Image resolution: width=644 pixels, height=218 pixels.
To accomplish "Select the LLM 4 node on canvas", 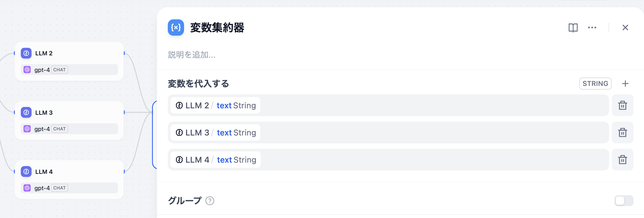I will [x=69, y=180].
